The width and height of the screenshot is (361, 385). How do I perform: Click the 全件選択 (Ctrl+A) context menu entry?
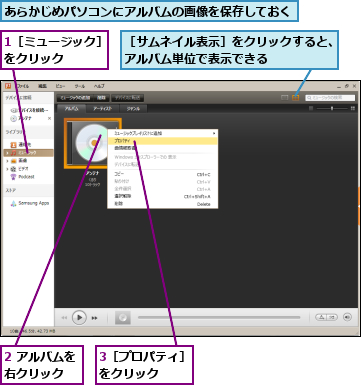pos(163,189)
